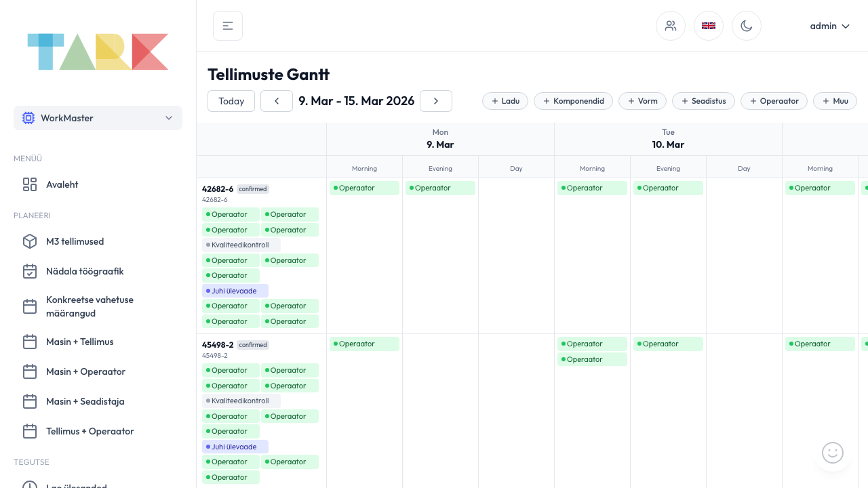Viewport: 868px width, 488px height.
Task: Click the WorkMaster workspace icon
Action: (x=28, y=117)
